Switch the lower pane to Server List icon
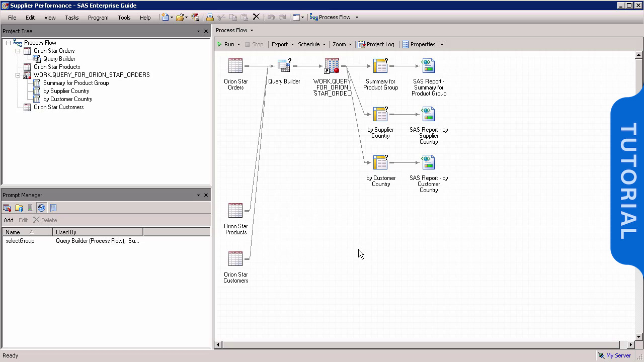644x362 pixels. click(30, 208)
